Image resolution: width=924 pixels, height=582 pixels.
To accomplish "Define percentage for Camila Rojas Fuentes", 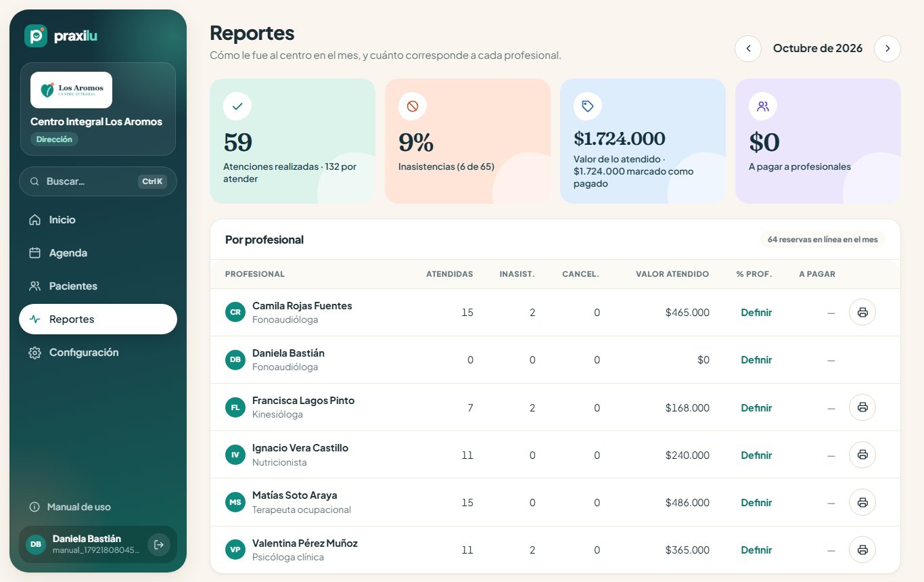I will pyautogui.click(x=756, y=313).
